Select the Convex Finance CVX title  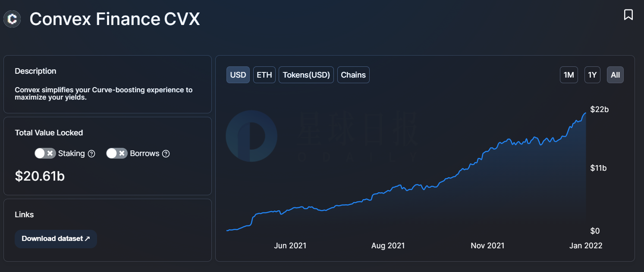115,19
